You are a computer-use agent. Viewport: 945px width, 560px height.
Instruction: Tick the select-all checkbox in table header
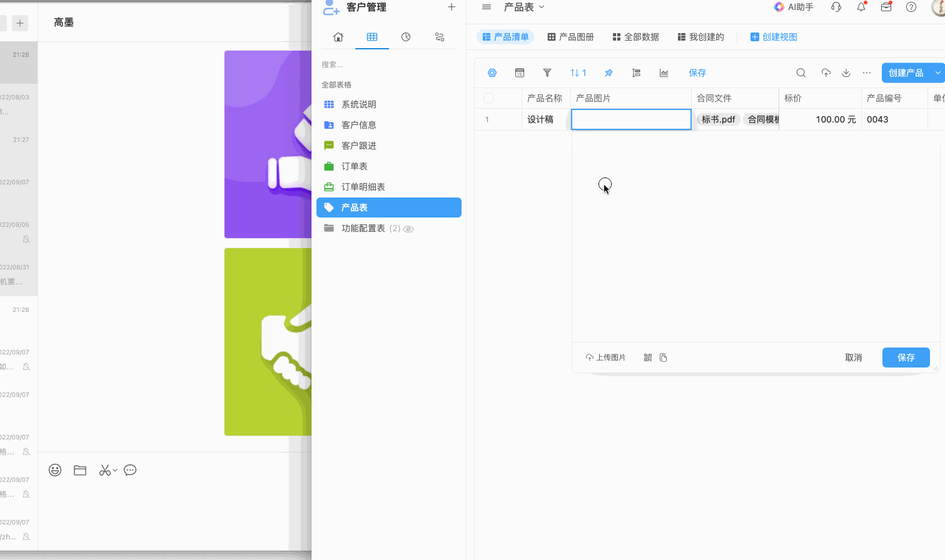pos(488,98)
